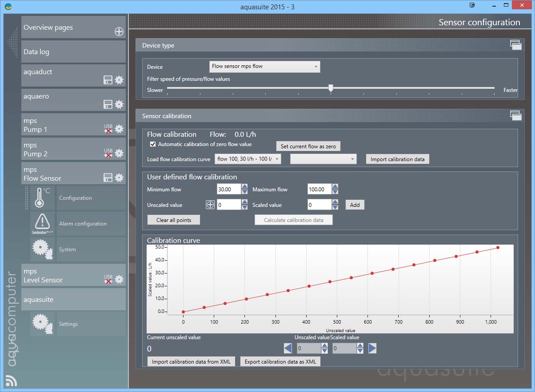Select mps Level Sensor entry

click(74, 275)
